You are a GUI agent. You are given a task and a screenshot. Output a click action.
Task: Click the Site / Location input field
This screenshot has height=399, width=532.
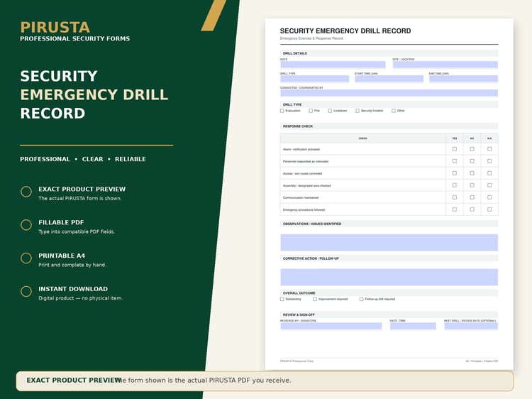point(445,65)
